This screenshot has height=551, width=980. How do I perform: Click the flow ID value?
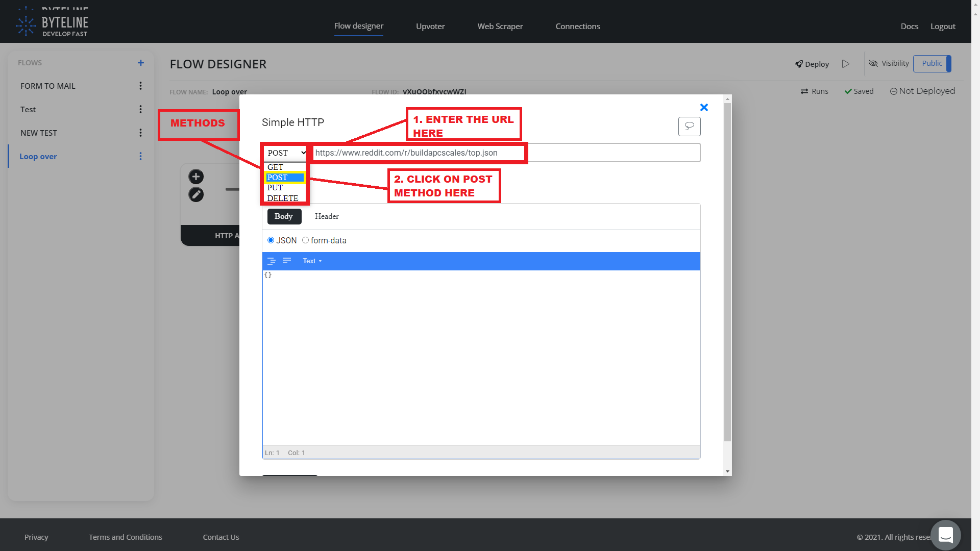point(434,92)
